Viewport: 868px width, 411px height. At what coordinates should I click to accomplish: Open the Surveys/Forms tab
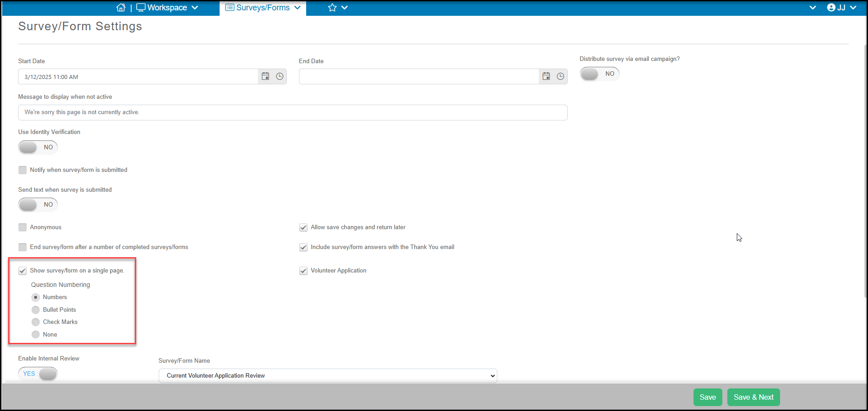263,8
